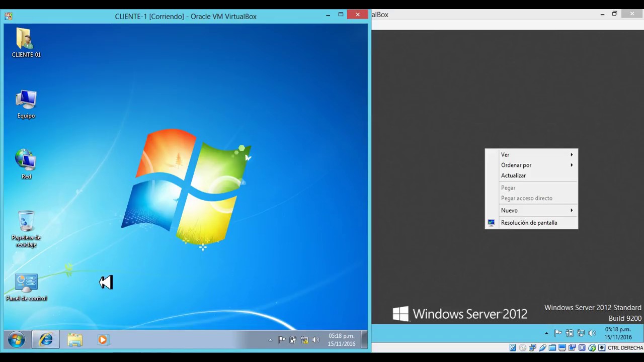The height and width of the screenshot is (362, 644).
Task: Click VirtualBox network adapters status icon
Action: 533,347
